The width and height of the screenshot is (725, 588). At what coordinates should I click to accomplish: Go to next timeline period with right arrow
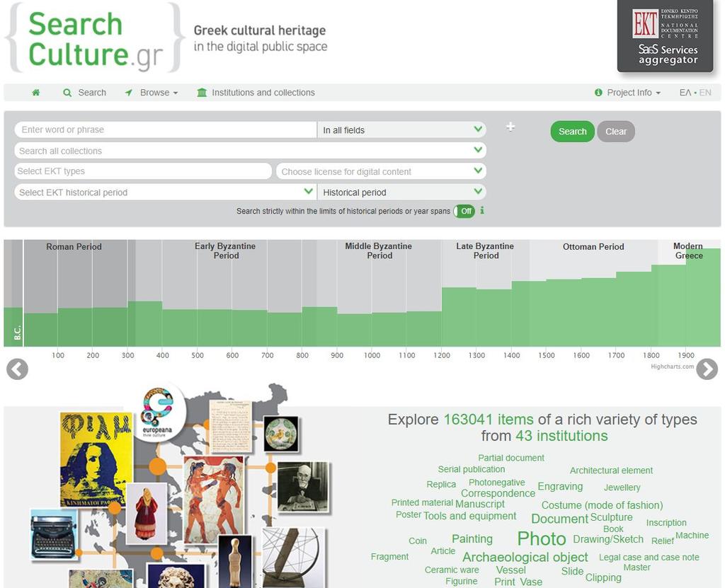pos(707,369)
